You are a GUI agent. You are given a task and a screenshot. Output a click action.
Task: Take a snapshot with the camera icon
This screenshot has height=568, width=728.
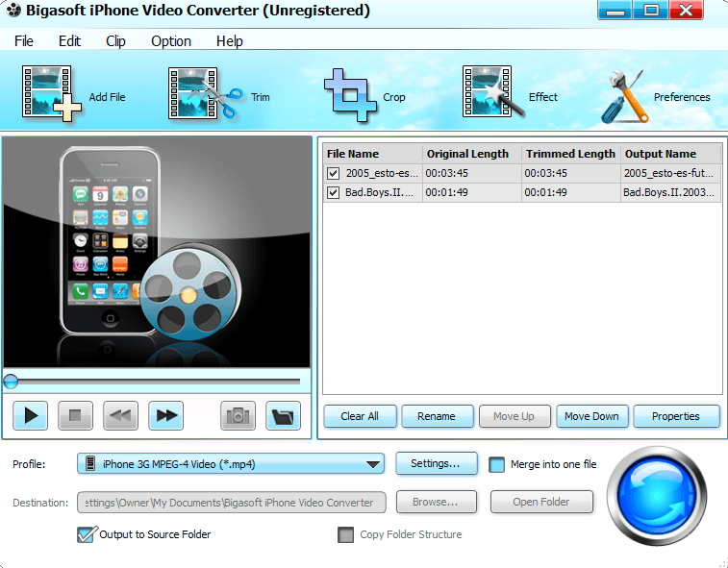tap(238, 416)
